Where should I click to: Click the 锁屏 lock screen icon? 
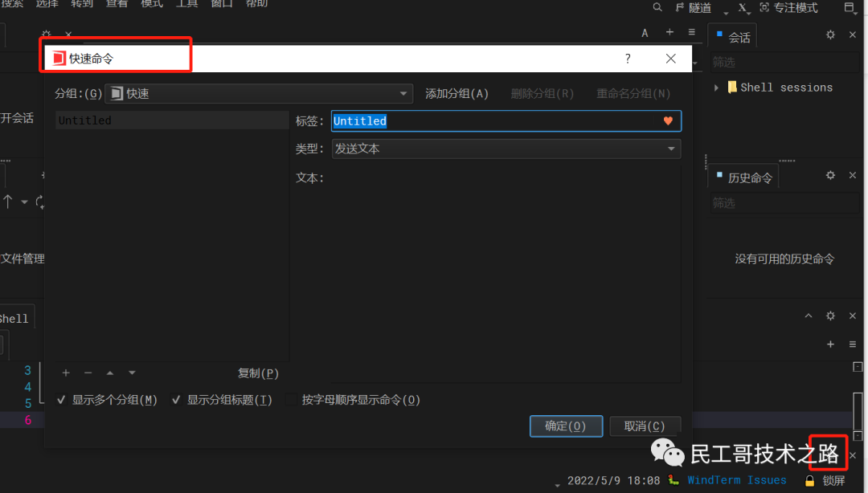[x=809, y=480]
